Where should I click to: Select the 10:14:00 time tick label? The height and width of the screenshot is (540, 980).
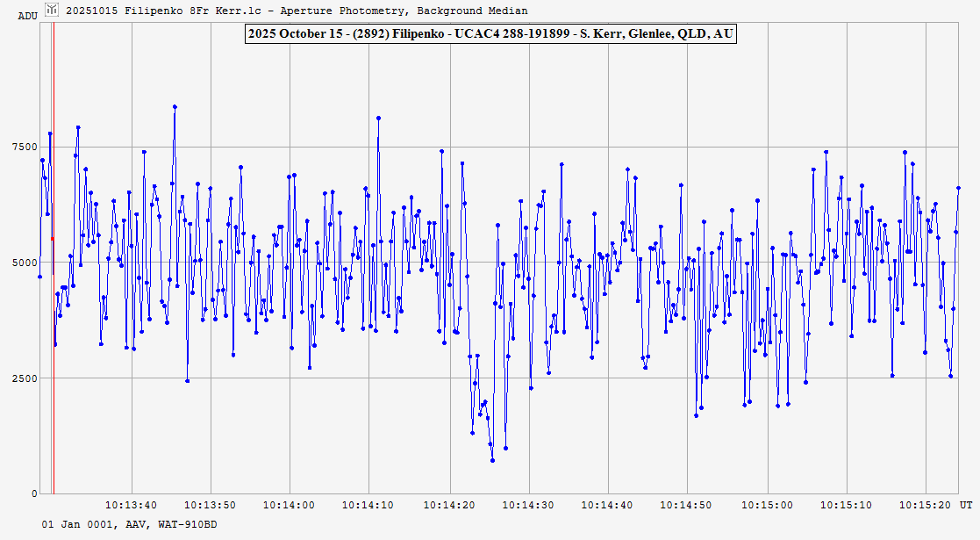point(290,505)
